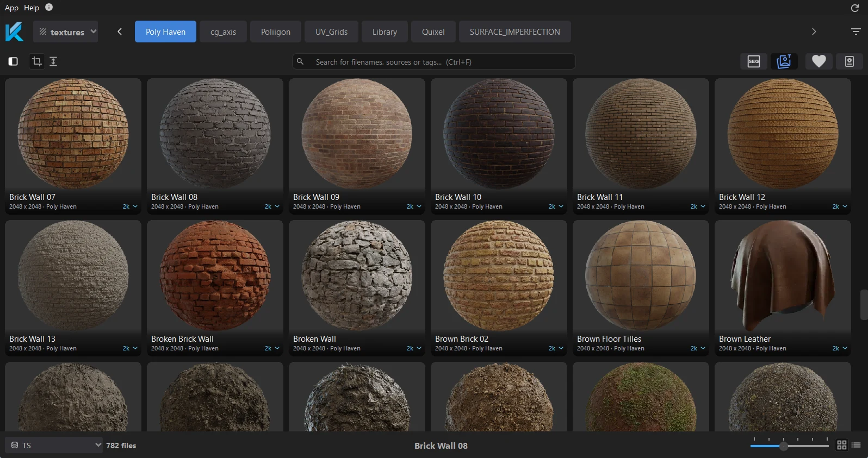868x458 pixels.
Task: Open the Help menu
Action: (x=32, y=8)
